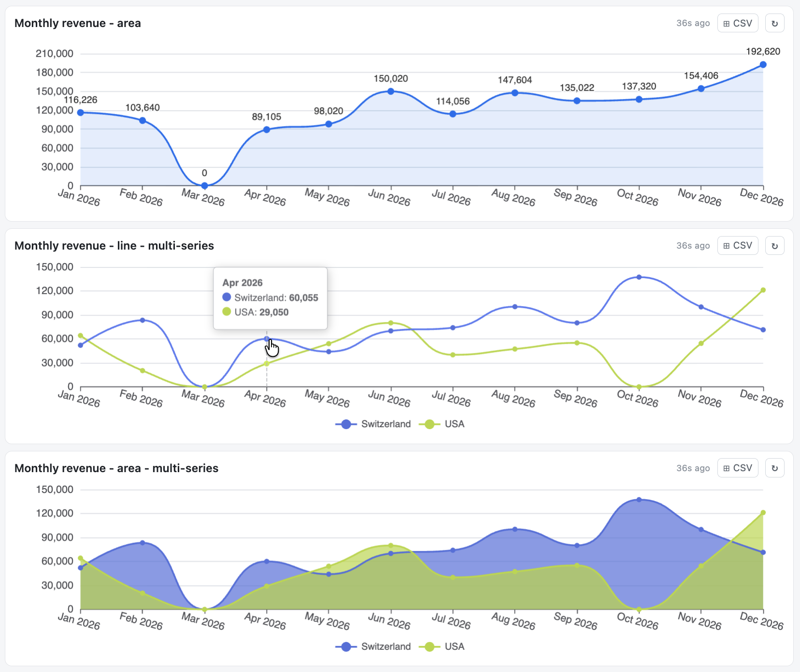Select the 154,406 November data point
The image size is (800, 672).
pos(701,88)
